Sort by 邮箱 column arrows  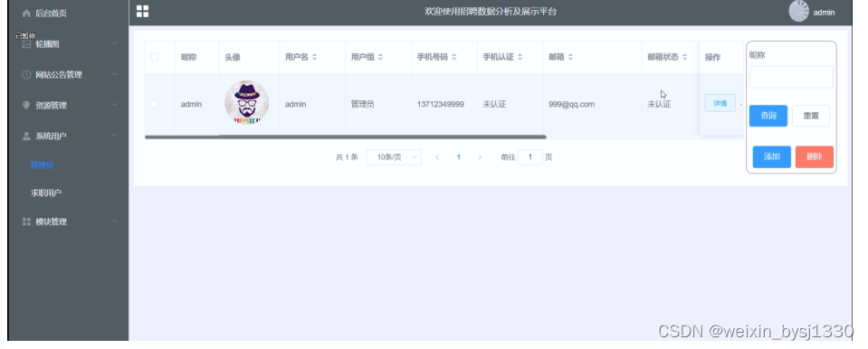(x=570, y=57)
